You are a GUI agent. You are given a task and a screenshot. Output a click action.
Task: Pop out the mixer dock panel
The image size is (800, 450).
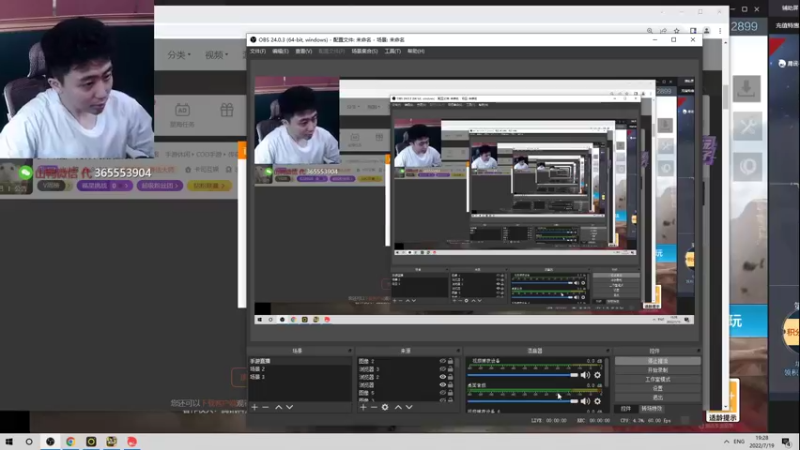(x=608, y=351)
